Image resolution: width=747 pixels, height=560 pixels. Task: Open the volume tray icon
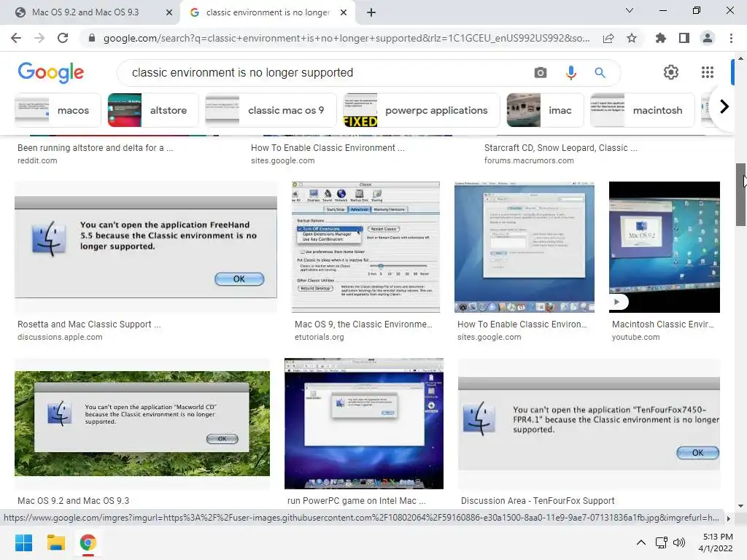679,542
